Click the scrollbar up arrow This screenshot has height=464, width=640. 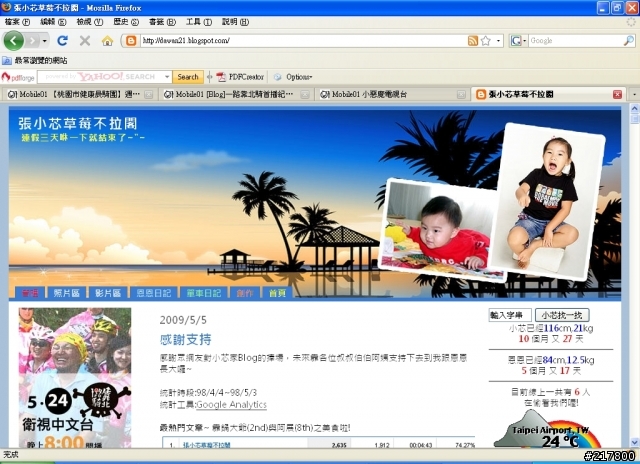coord(634,109)
